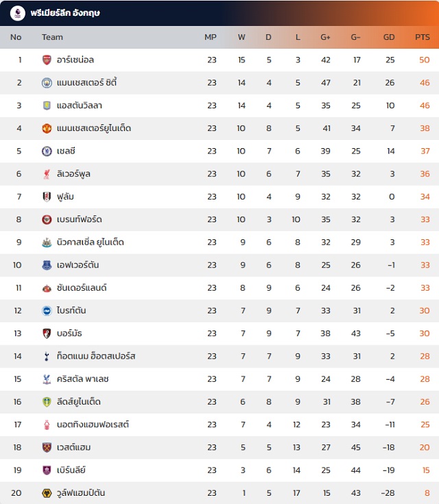Click the Manchester United club crest
Viewport: 439px width, 504px height.
pos(47,128)
